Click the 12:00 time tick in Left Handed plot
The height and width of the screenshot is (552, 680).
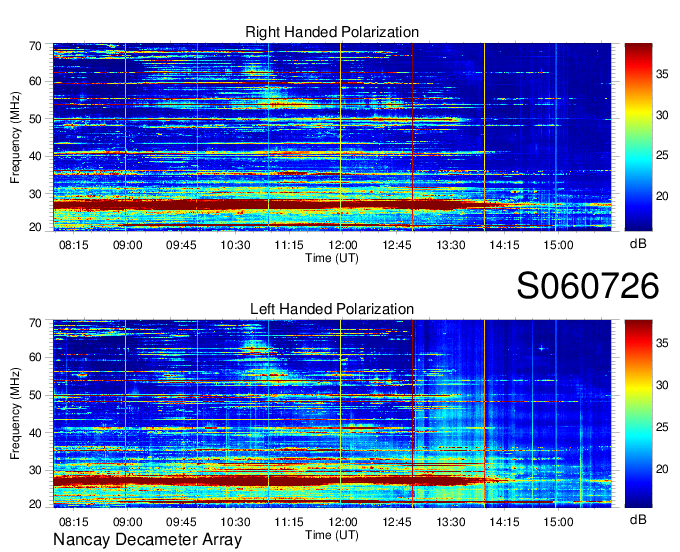point(343,522)
